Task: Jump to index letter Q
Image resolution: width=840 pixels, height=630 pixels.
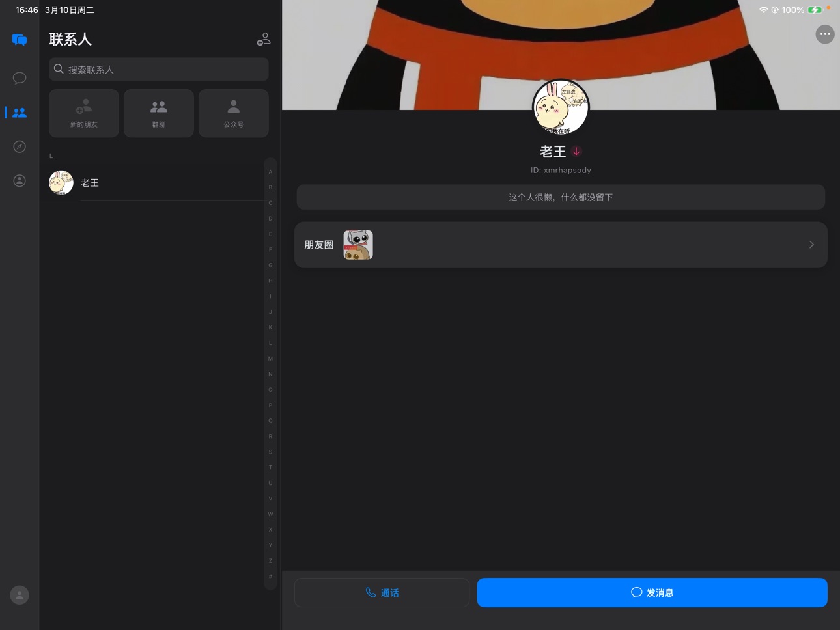Action: (x=270, y=421)
